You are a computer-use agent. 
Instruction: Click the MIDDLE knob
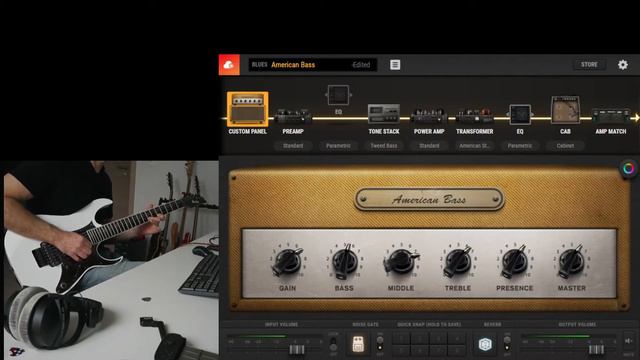coord(401,261)
